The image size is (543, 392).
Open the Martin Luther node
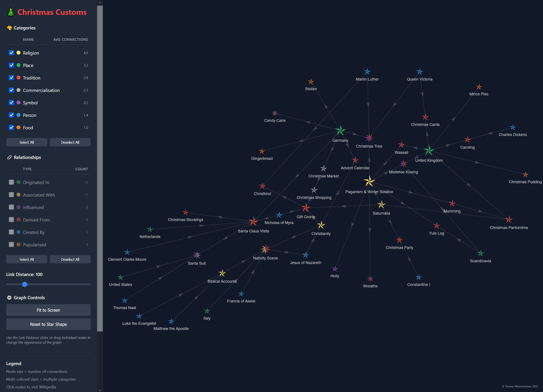[367, 71]
